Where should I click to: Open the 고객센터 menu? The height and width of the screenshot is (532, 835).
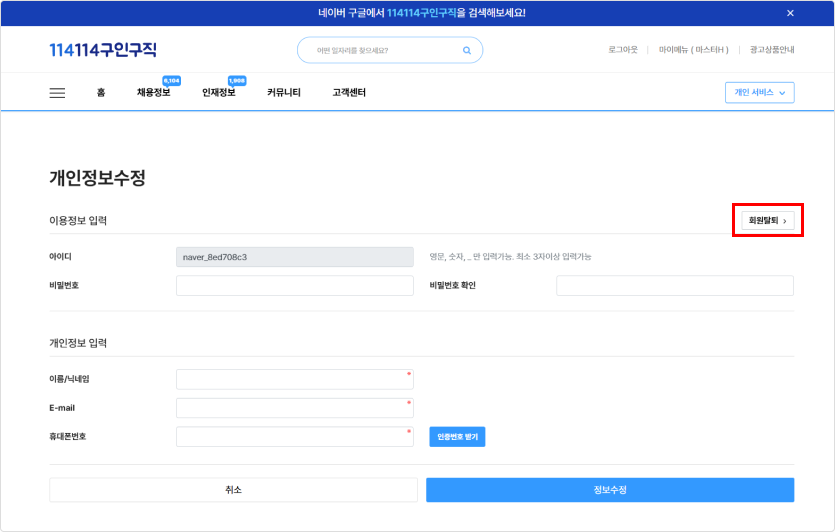pos(349,93)
